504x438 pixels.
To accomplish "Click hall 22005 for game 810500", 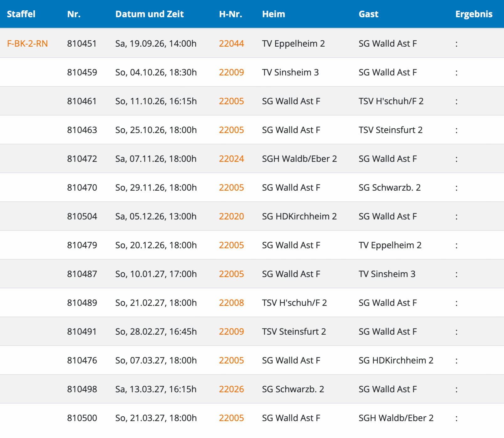I will point(231,418).
